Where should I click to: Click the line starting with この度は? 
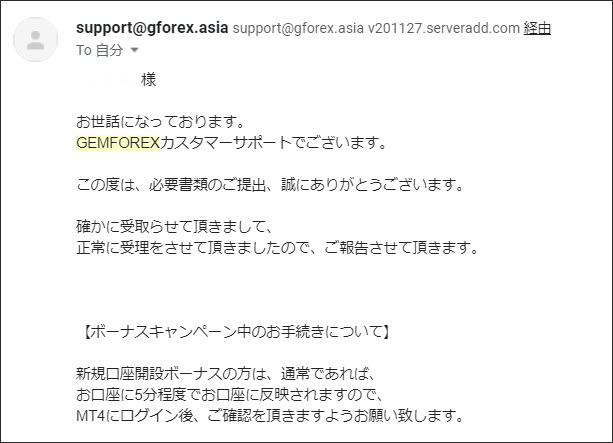270,185
